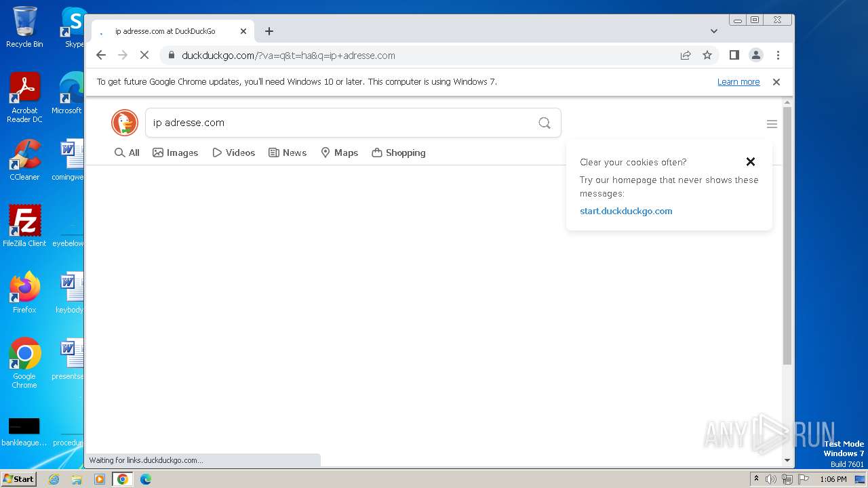Select the 'ip adresse.com at DuckDuckGo' tab
This screenshot has width=868, height=488.
173,31
